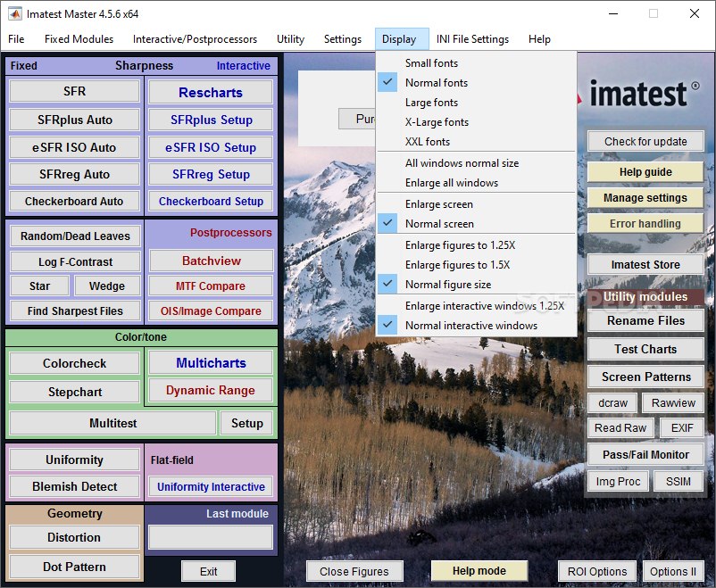Viewport: 716px width, 588px height.
Task: Open SFRreg Setup
Action: pos(211,174)
